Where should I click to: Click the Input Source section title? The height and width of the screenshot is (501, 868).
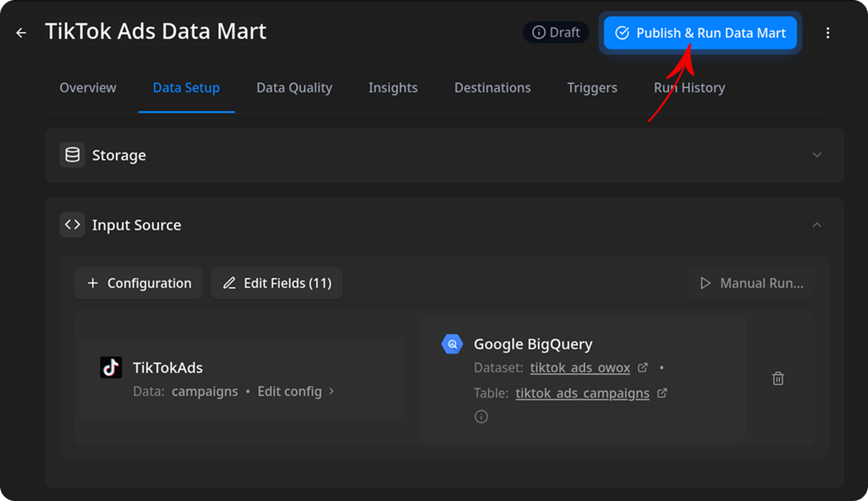(136, 225)
